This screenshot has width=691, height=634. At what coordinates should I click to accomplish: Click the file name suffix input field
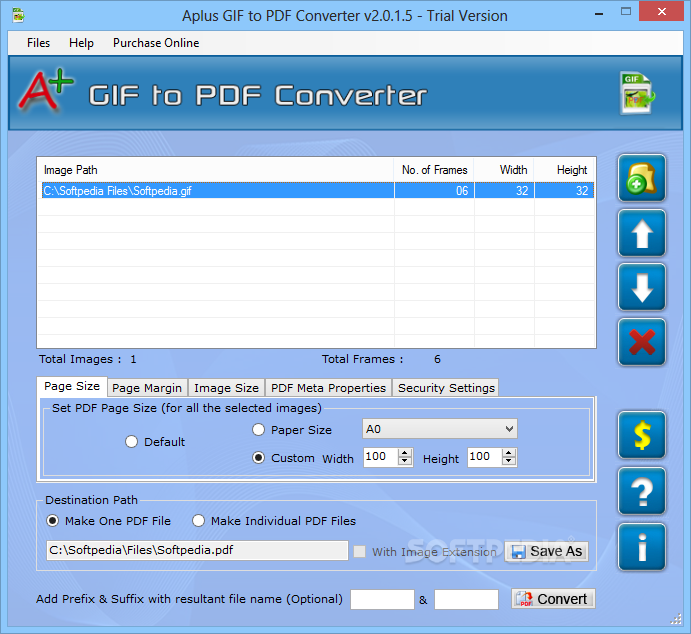click(466, 599)
